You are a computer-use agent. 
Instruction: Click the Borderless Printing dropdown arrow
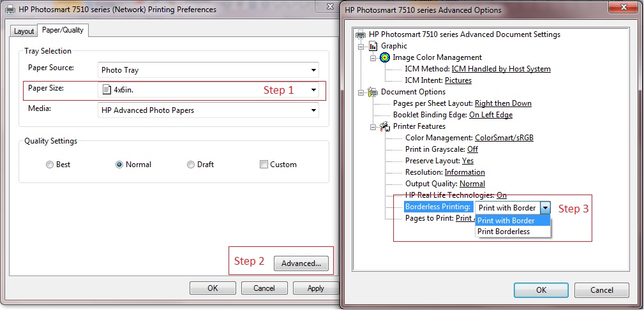click(x=545, y=208)
